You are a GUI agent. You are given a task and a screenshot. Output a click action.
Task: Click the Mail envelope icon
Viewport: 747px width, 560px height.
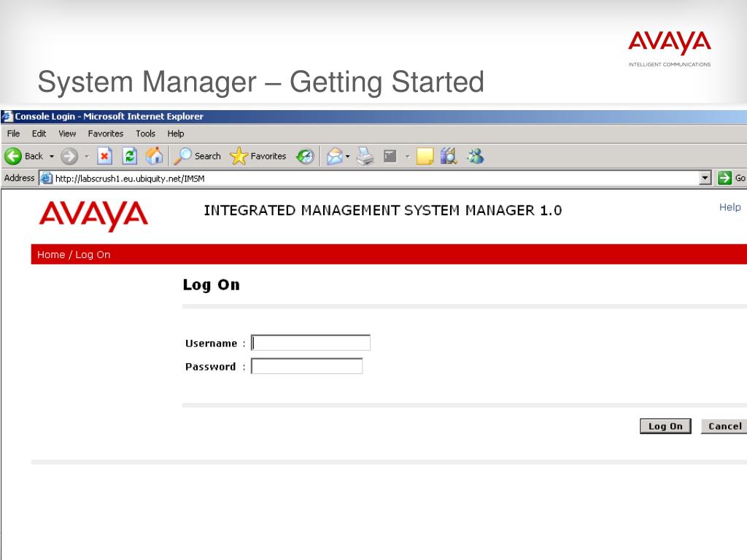pyautogui.click(x=334, y=156)
